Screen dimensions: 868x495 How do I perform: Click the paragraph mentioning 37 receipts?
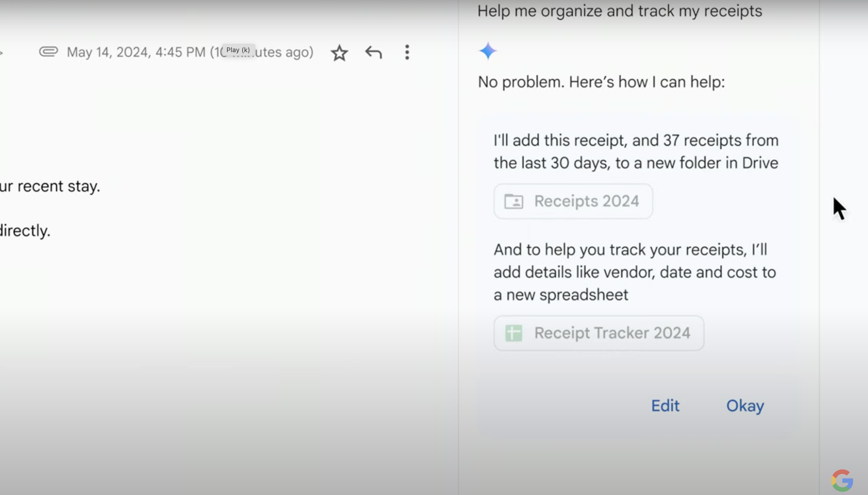(636, 151)
